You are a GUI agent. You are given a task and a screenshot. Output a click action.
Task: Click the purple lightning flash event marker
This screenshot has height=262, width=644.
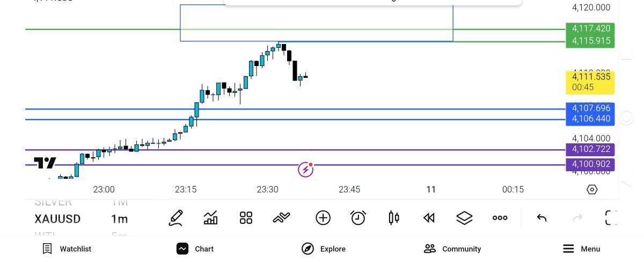(x=305, y=170)
